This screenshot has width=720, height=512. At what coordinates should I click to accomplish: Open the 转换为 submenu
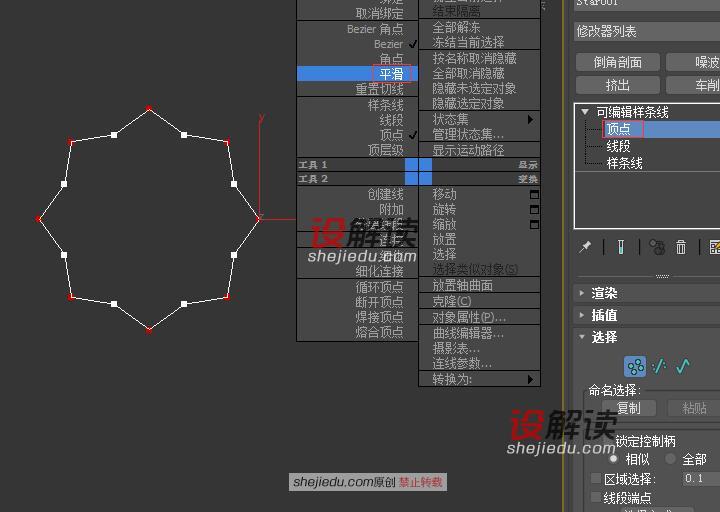(x=479, y=379)
